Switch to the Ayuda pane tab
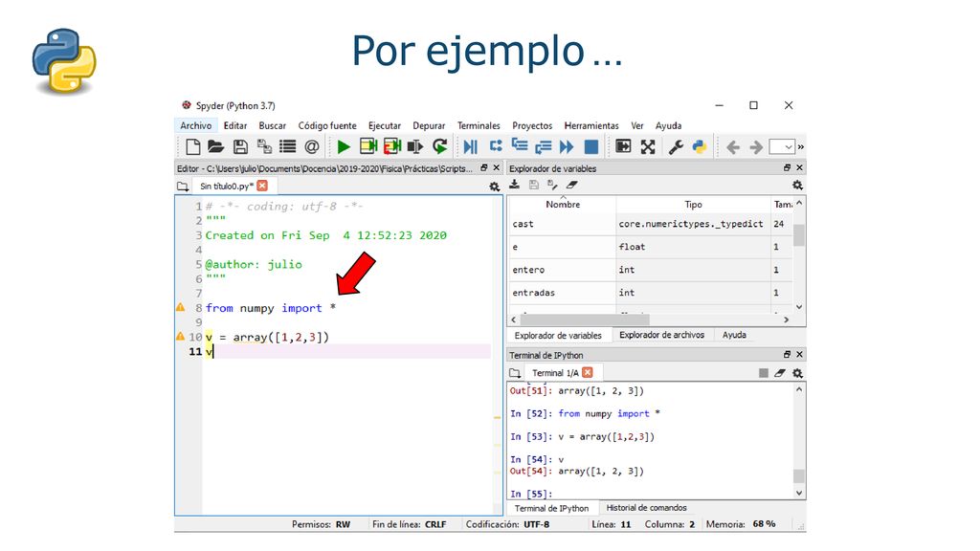The height and width of the screenshot is (551, 980). 734,335
